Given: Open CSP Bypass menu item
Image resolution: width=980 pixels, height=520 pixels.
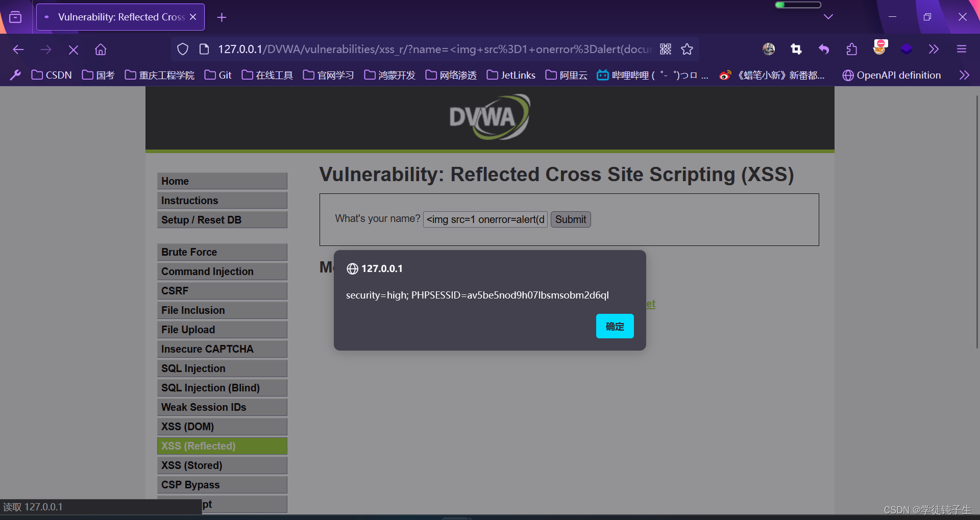Looking at the screenshot, I should (x=222, y=485).
